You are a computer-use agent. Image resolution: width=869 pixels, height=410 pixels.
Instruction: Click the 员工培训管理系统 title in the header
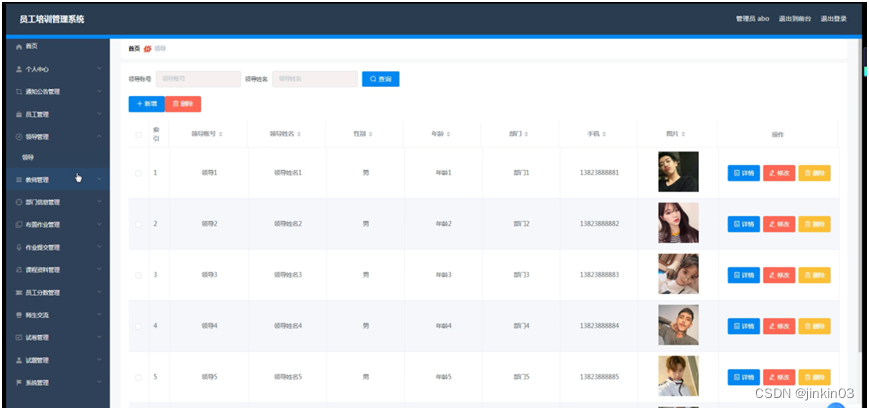pos(52,19)
